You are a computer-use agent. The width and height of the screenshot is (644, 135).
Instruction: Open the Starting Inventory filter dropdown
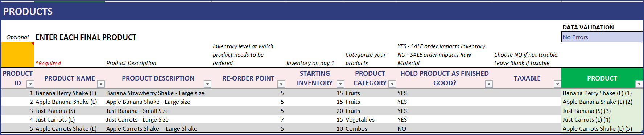coord(340,84)
